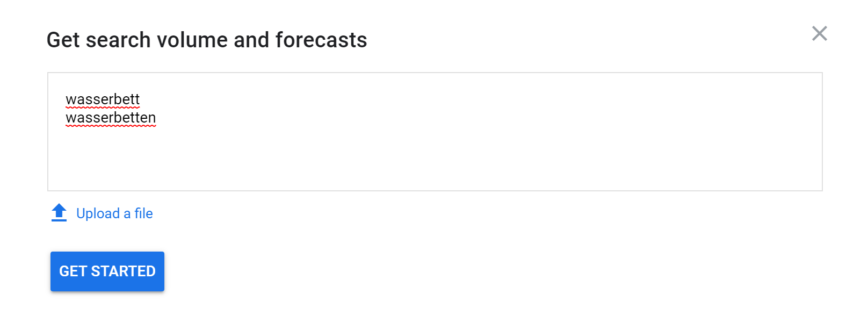Click the word "forecasts" in the title
Image resolution: width=868 pixels, height=322 pixels.
point(321,40)
